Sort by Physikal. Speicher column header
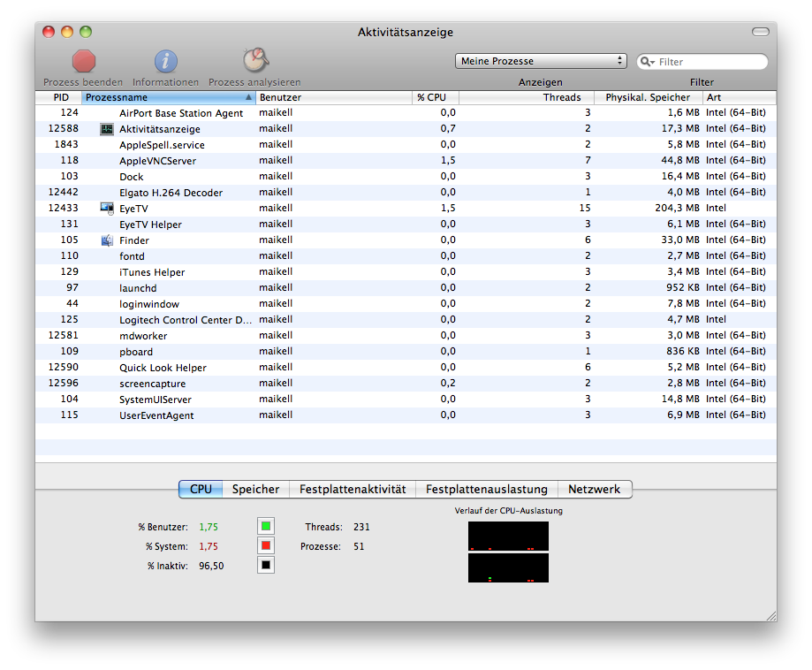 [x=648, y=97]
